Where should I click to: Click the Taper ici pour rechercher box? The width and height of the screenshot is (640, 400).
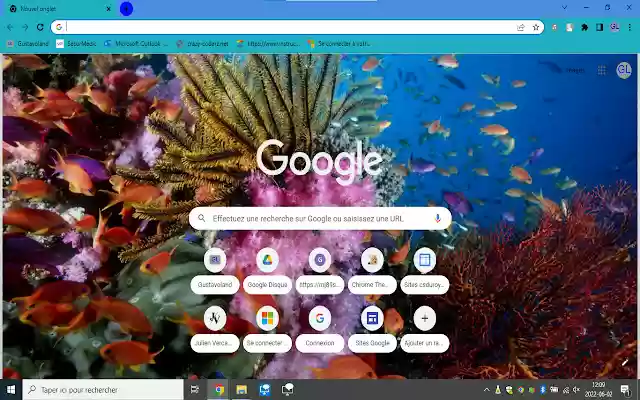tap(103, 390)
